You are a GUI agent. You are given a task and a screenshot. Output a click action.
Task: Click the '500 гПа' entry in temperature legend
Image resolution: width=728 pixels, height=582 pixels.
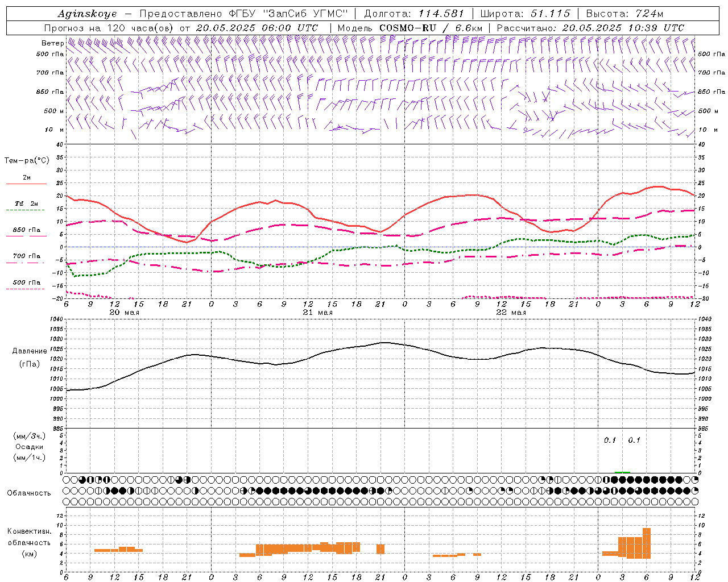click(x=27, y=282)
